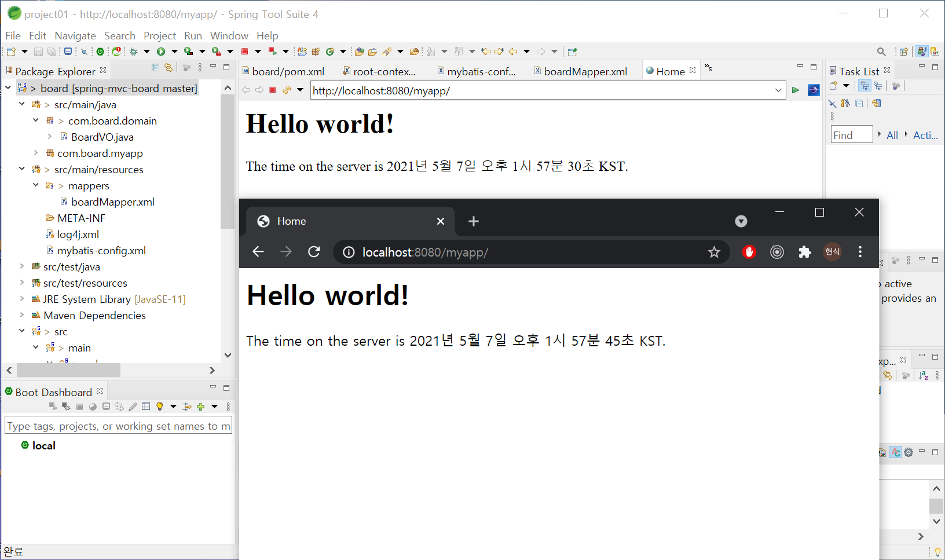Image resolution: width=945 pixels, height=560 pixels.
Task: Switch to boardMapper.xml editor tab
Action: coord(581,71)
